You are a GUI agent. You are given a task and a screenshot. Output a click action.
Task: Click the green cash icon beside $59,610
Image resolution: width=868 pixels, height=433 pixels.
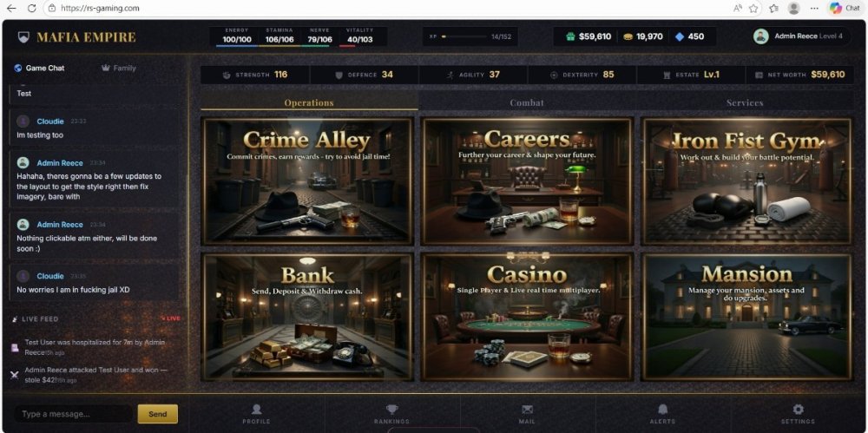571,36
